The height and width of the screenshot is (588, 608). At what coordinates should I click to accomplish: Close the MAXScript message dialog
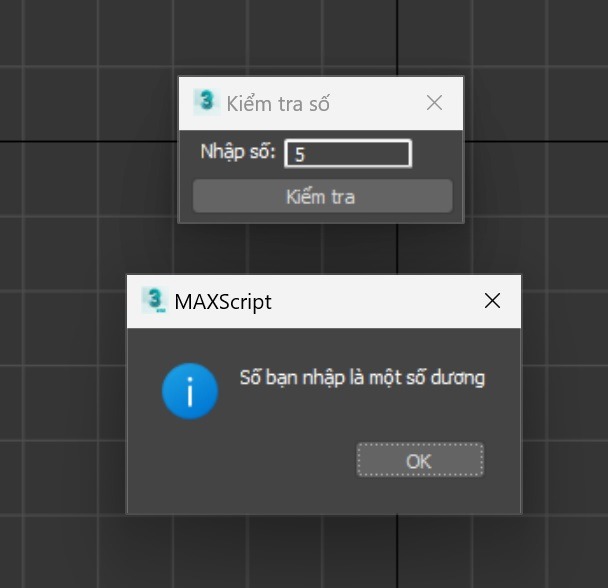click(x=492, y=301)
